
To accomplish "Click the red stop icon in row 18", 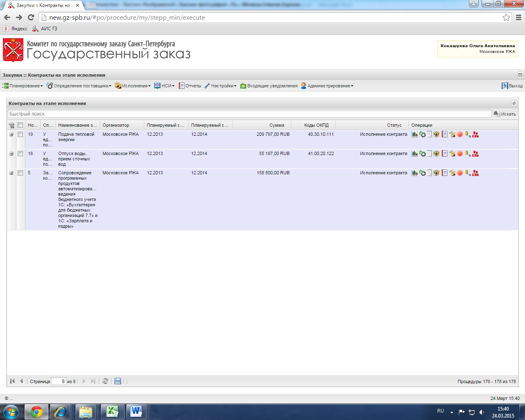I will tap(460, 153).
